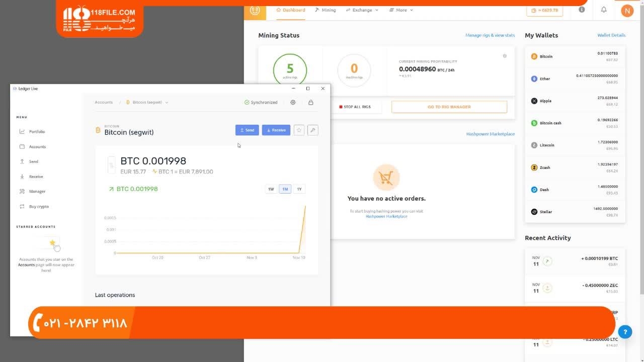Select the 1Y chart range
Image resolution: width=644 pixels, height=362 pixels.
pyautogui.click(x=299, y=189)
